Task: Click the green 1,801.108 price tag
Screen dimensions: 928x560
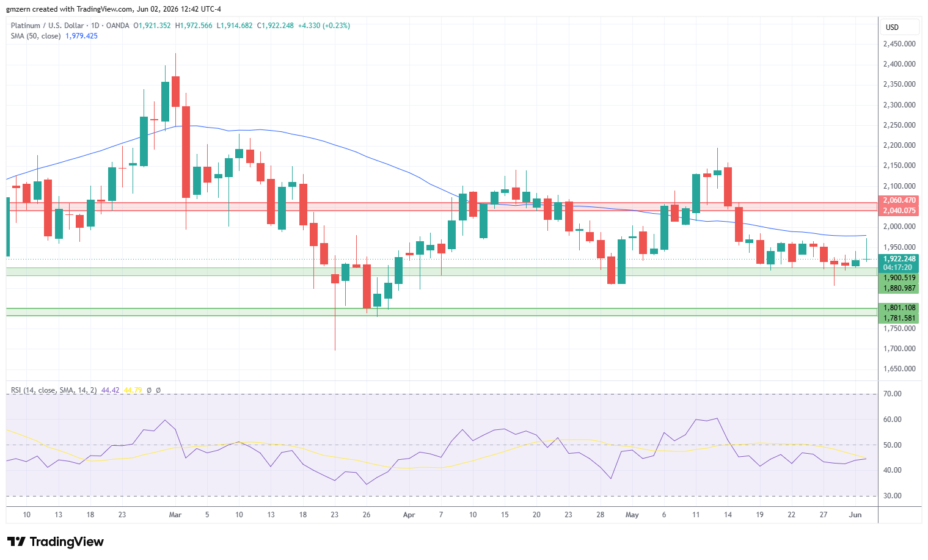Action: [x=899, y=308]
